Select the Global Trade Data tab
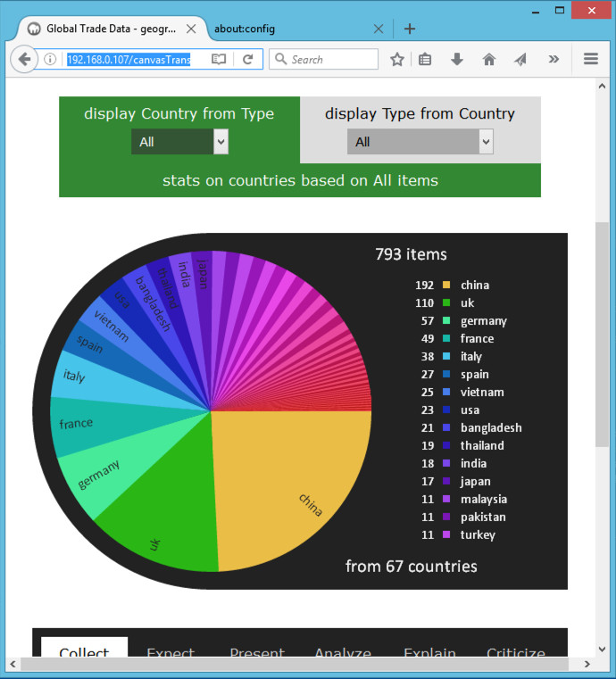Image resolution: width=616 pixels, height=679 pixels. 112,29
